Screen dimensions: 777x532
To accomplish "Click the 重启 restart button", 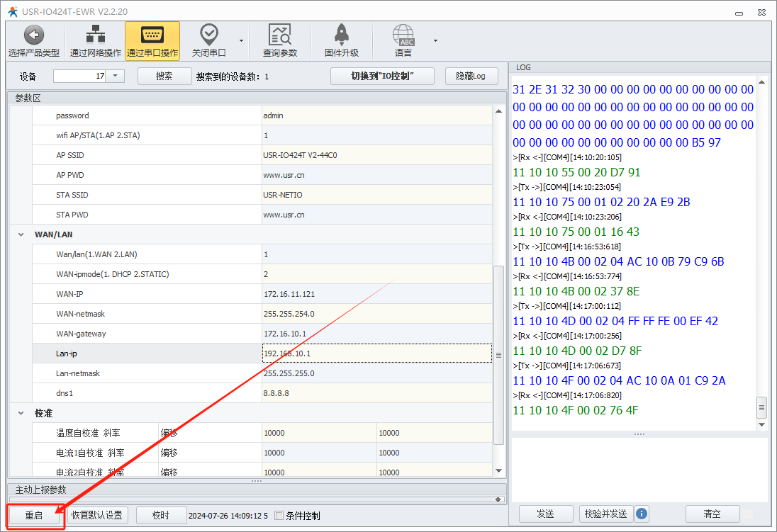I will click(34, 516).
